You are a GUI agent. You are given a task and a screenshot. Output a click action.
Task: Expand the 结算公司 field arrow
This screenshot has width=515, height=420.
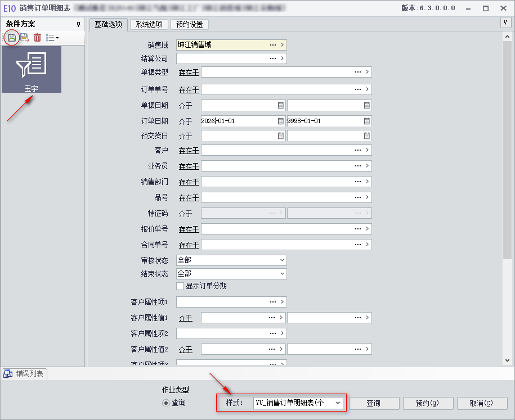point(282,58)
